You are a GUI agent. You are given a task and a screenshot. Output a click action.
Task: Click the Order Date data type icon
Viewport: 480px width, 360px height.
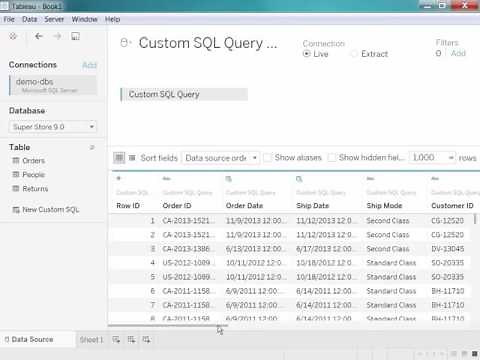[x=229, y=179]
